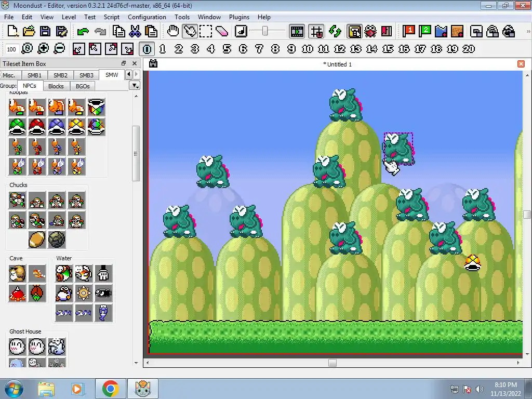Go to bottom-right corner of section
Screen dimensions: 532x399
[x=127, y=49]
